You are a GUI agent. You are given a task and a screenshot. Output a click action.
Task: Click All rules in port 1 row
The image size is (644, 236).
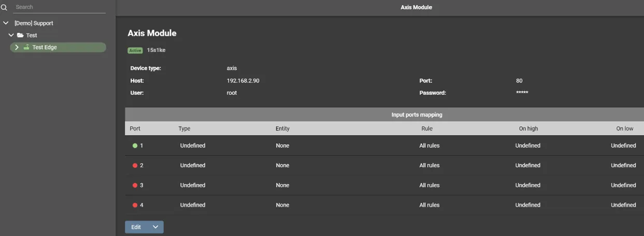(430, 146)
